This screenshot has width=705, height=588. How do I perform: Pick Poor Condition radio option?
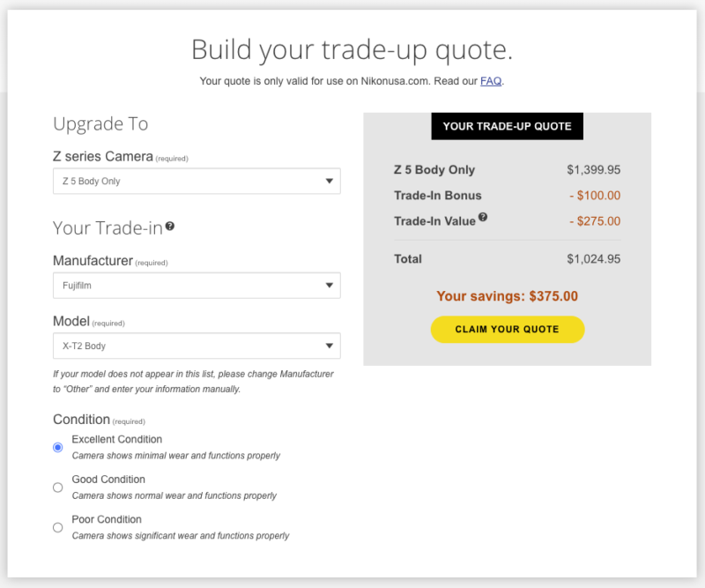[58, 527]
